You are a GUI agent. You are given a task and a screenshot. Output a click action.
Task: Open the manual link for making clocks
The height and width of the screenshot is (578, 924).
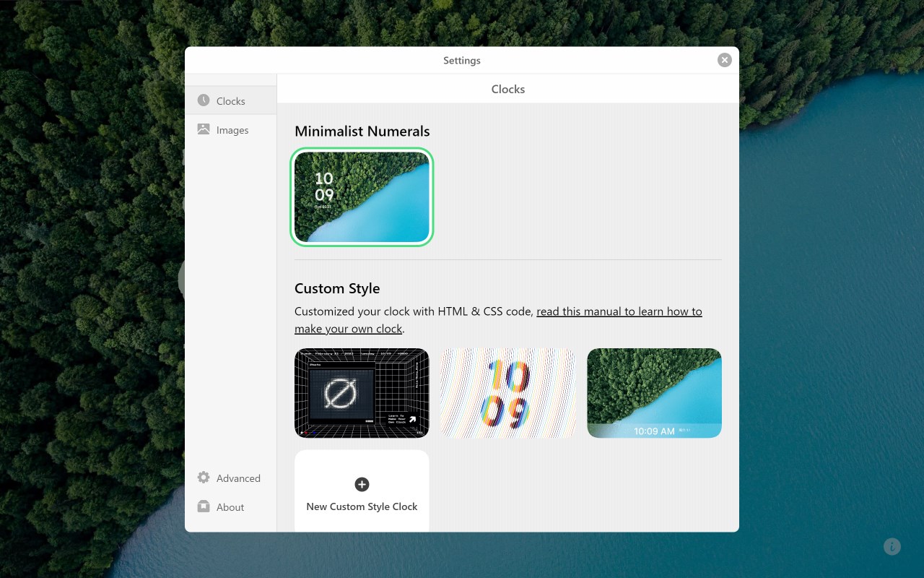pos(498,320)
